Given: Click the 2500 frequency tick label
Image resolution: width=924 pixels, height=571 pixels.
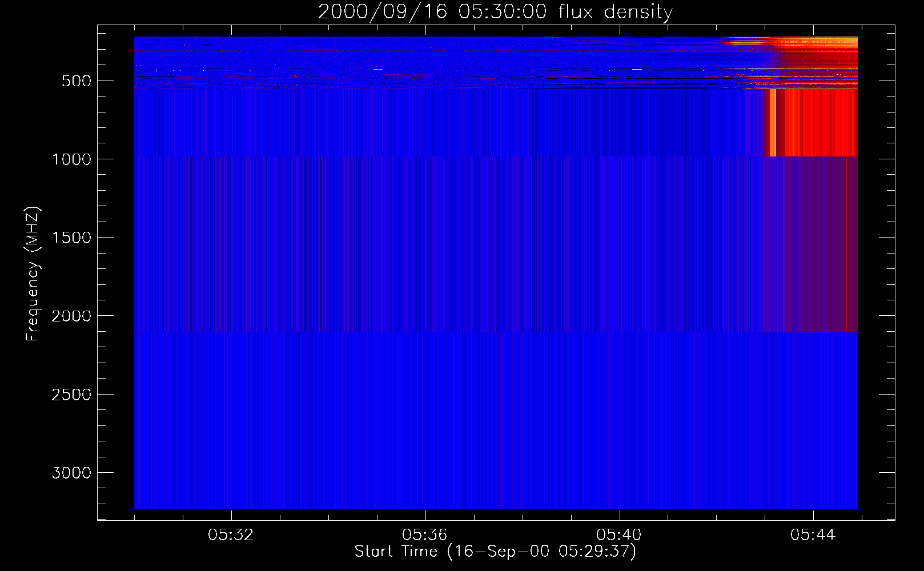Looking at the screenshot, I should click(x=71, y=395).
